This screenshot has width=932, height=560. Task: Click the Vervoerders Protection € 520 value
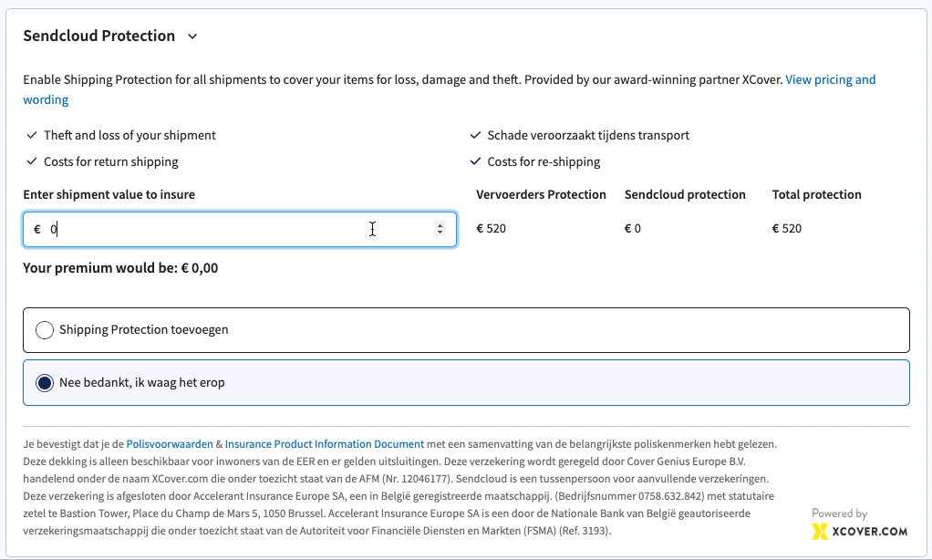(x=491, y=228)
